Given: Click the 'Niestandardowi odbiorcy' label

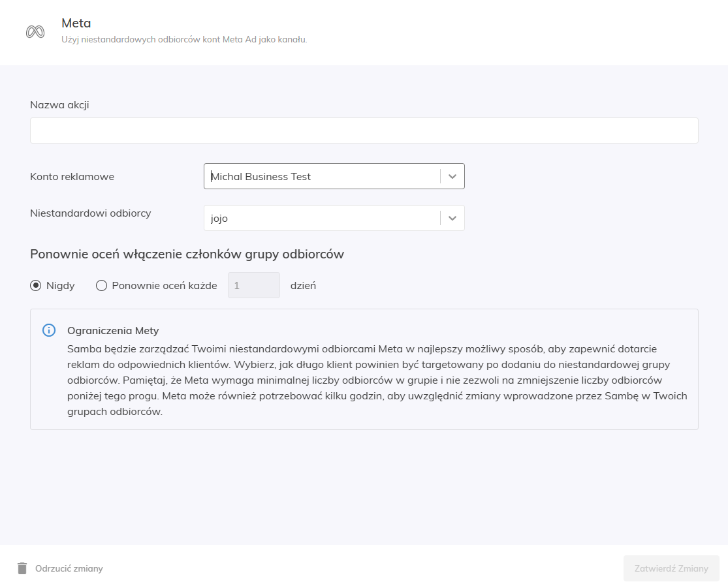Looking at the screenshot, I should pyautogui.click(x=90, y=213).
